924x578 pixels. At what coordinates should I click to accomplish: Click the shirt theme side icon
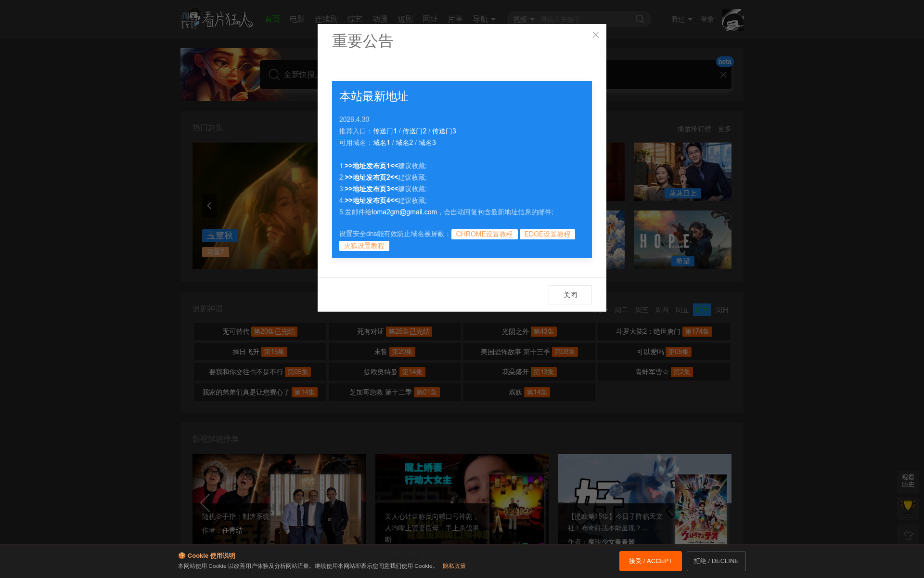[908, 535]
